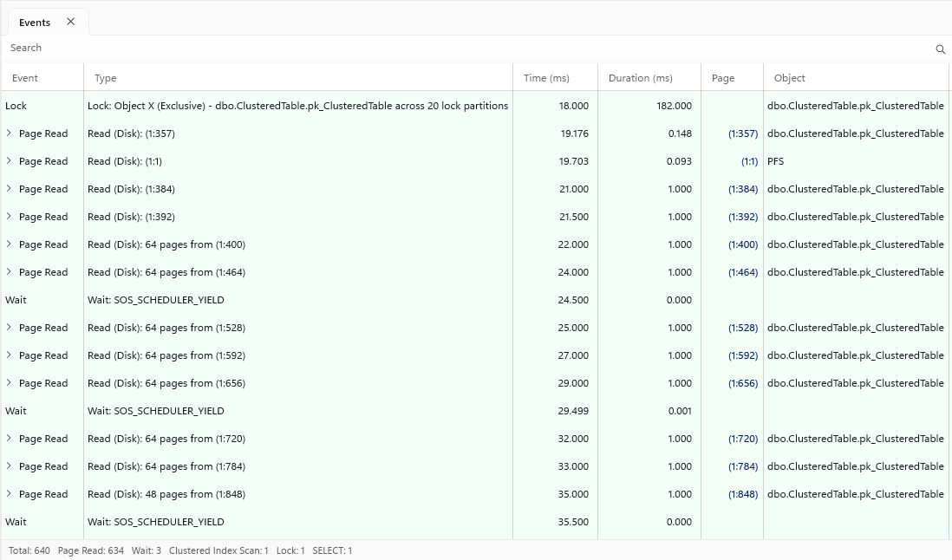This screenshot has height=560, width=952.
Task: Click the Lock: Object X (Exclusive) type text
Action: click(297, 106)
